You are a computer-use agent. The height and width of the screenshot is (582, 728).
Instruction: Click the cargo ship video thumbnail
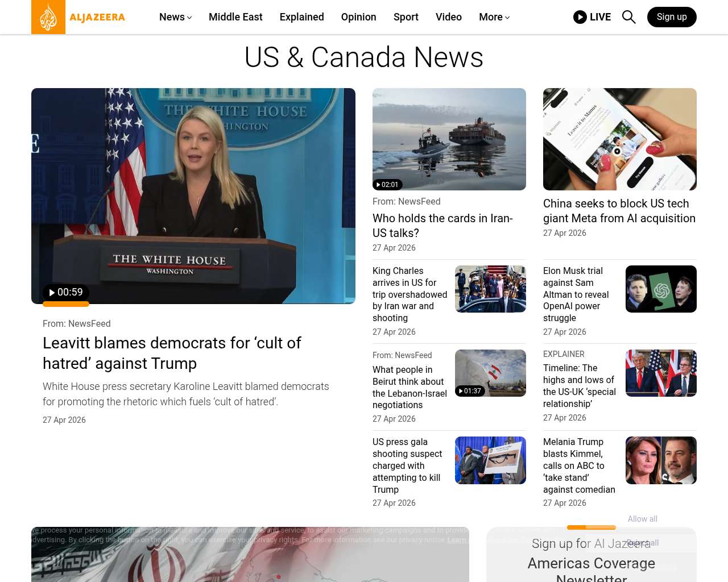(449, 139)
